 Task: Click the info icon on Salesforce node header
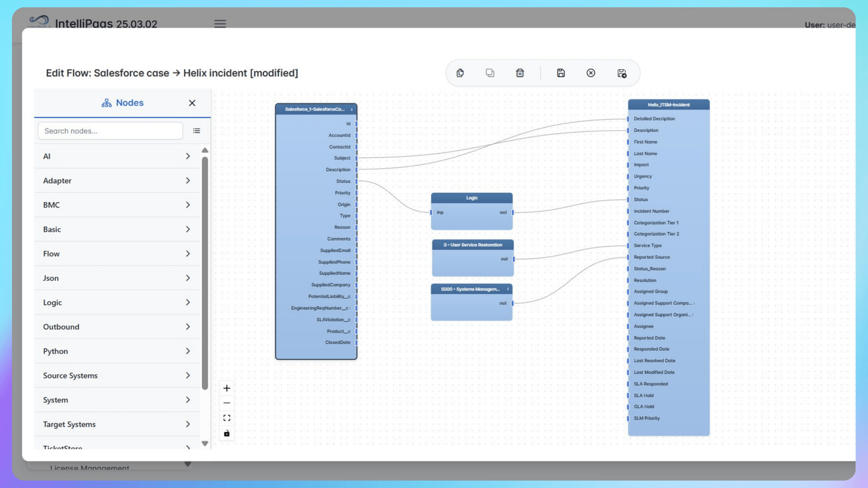[x=351, y=110]
